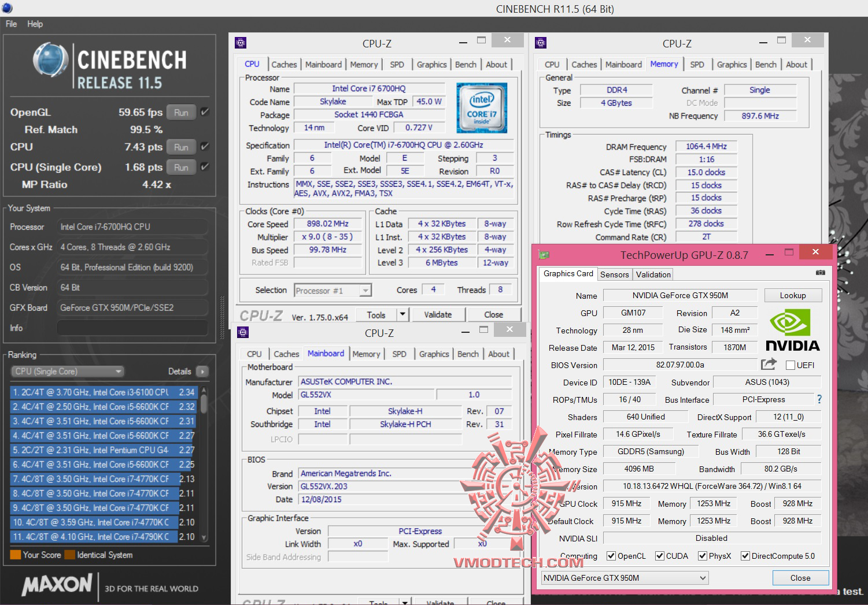Click the 82.07.97.00.0a BIOS Version value
The width and height of the screenshot is (868, 605).
coord(680,365)
